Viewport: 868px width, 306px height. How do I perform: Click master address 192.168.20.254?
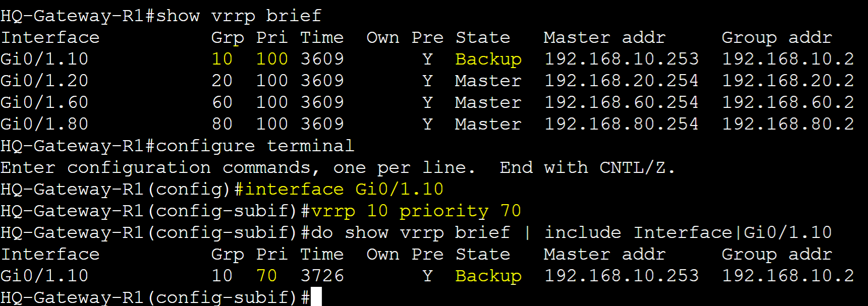(x=621, y=81)
